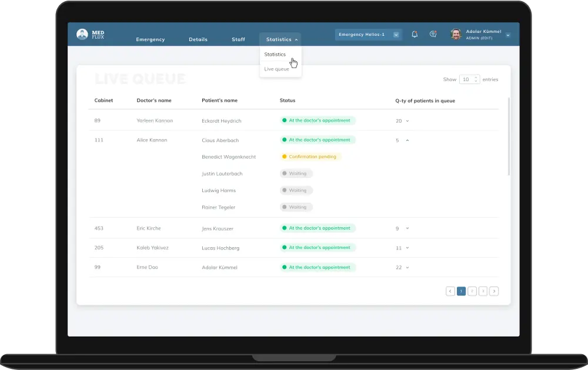Go to the previous page arrow
The width and height of the screenshot is (588, 370).
click(450, 291)
